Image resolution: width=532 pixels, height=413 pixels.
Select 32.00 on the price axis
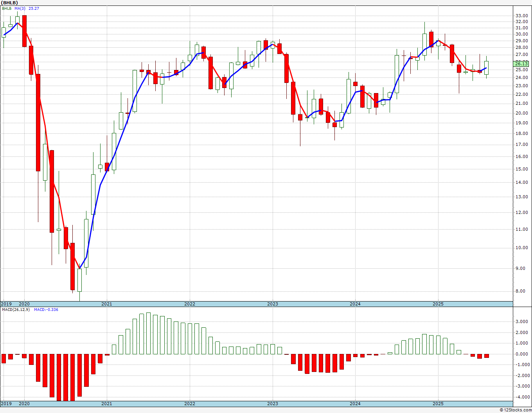(x=521, y=22)
